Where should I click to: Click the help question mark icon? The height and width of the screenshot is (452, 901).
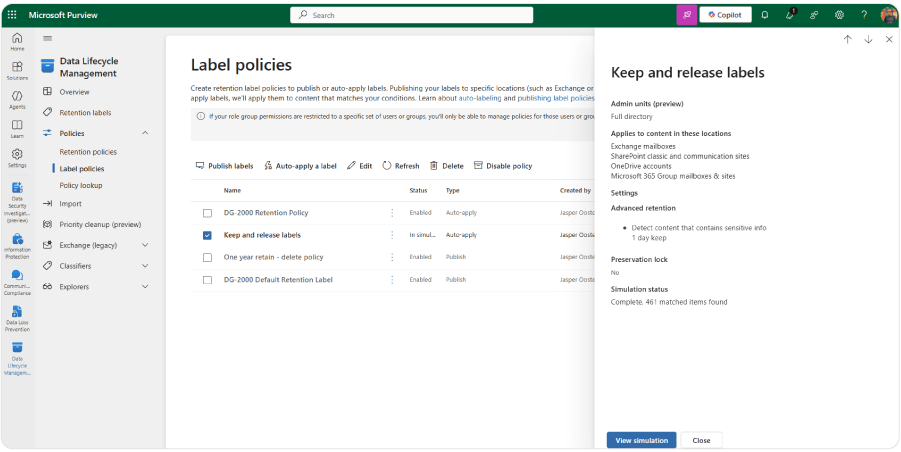pos(864,15)
